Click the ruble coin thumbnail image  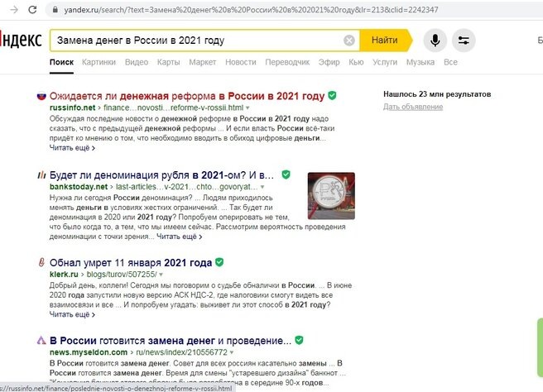click(x=331, y=196)
